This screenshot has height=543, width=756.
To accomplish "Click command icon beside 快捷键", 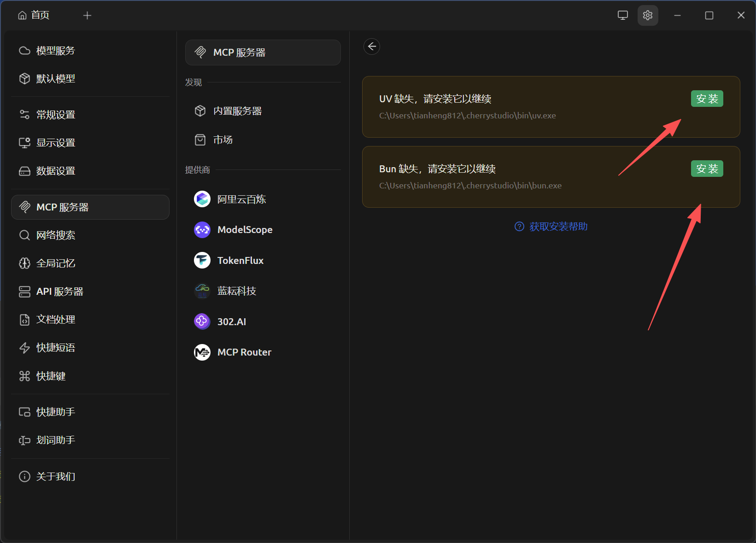I will pyautogui.click(x=24, y=376).
